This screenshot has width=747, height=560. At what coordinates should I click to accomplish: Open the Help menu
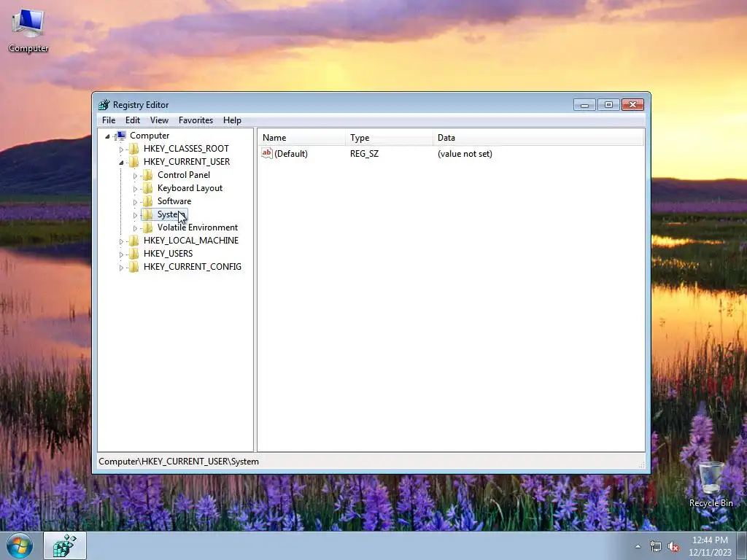(x=232, y=120)
